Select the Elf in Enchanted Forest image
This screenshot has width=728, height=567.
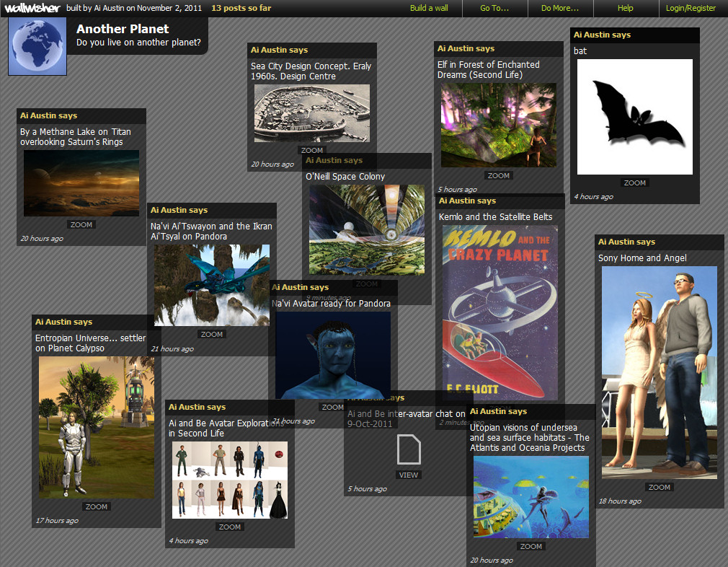498,125
